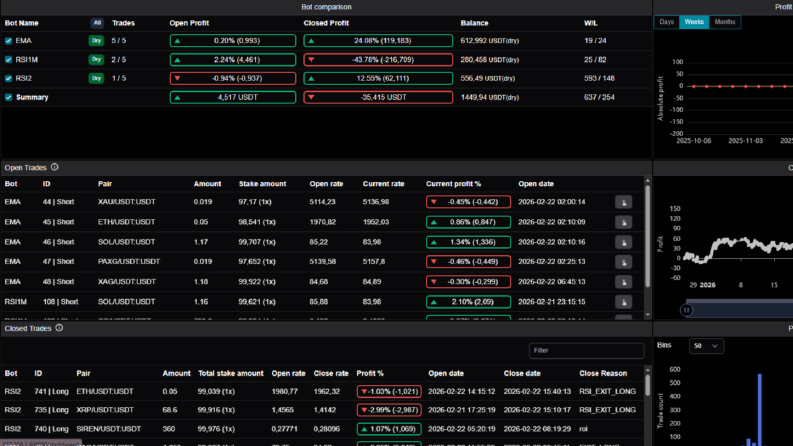Viewport: 793px width, 446px height.
Task: Uncheck the RSI1M bot checkbox
Action: (9, 60)
